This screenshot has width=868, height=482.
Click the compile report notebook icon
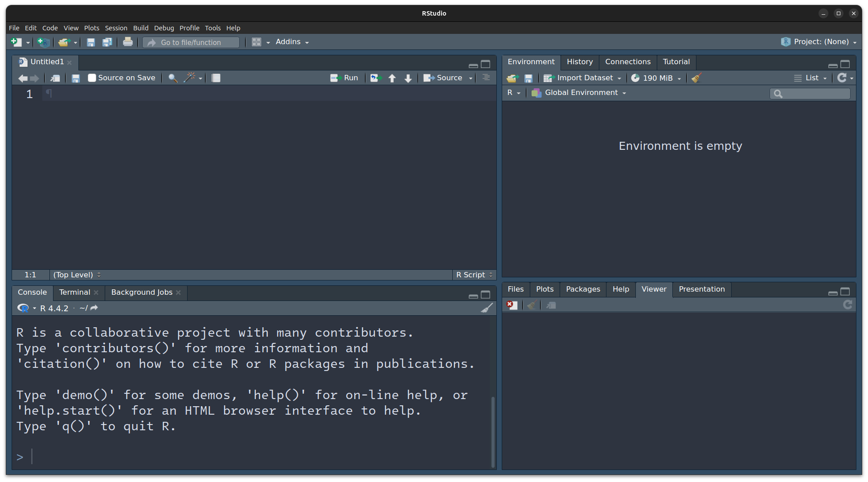[x=216, y=78]
